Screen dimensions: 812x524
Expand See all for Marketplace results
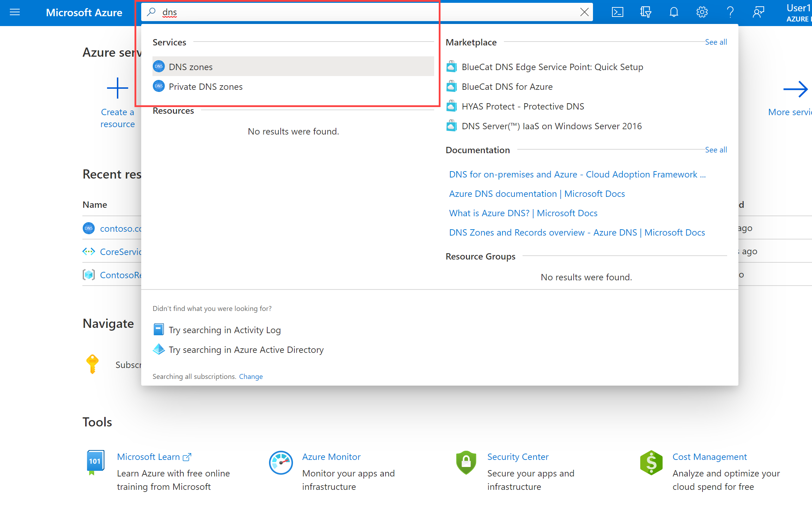pos(716,42)
